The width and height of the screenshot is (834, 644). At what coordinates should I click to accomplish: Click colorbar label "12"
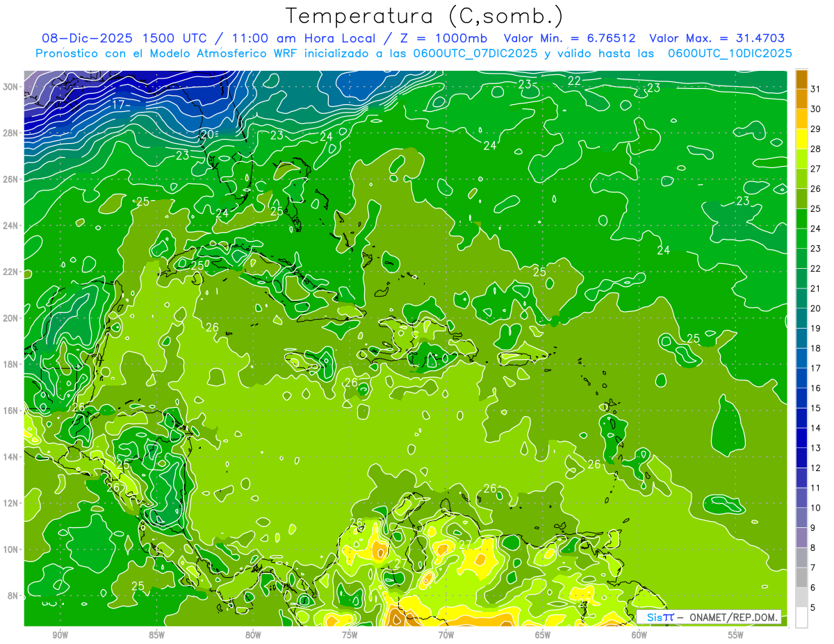click(x=816, y=468)
